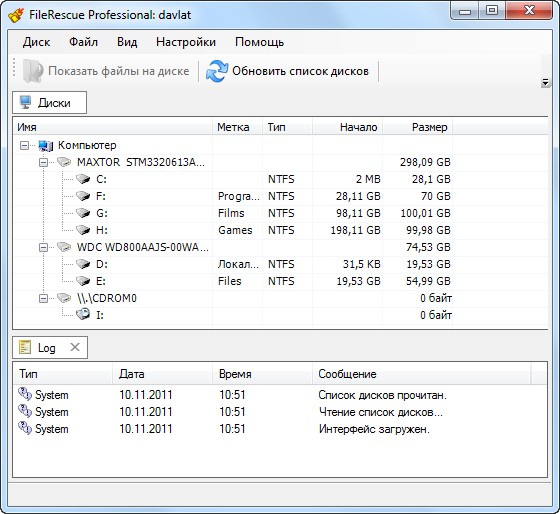Open the Вид menu
Viewport: 560px width, 514px height.
[127, 42]
